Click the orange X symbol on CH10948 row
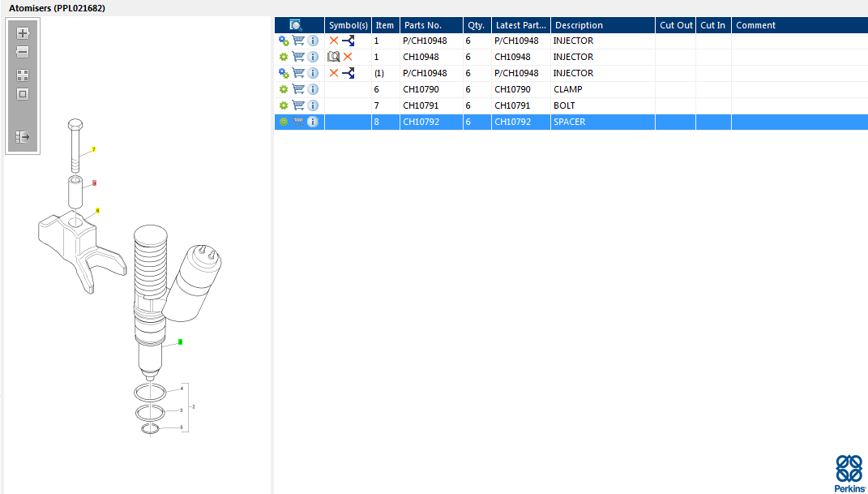The height and width of the screenshot is (494, 868). point(348,57)
